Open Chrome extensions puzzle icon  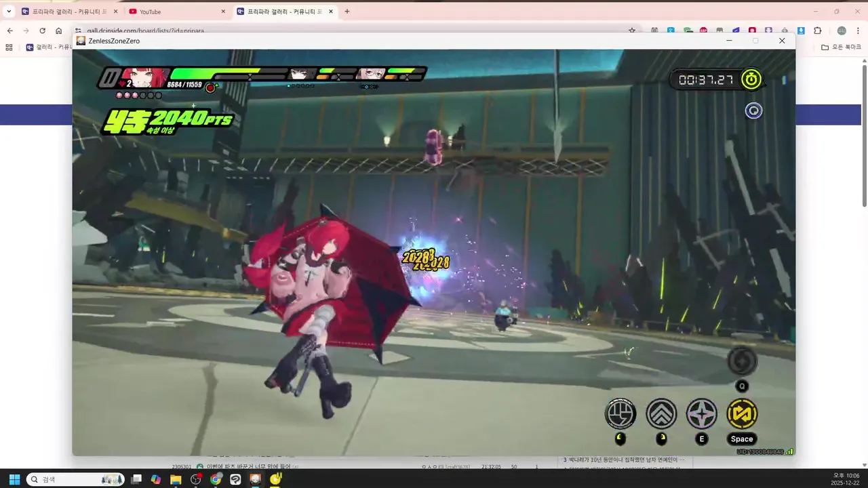tap(817, 30)
